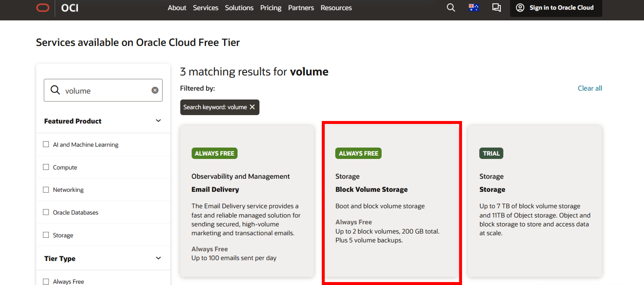Click the user account icon in the Sign in button

click(x=520, y=8)
